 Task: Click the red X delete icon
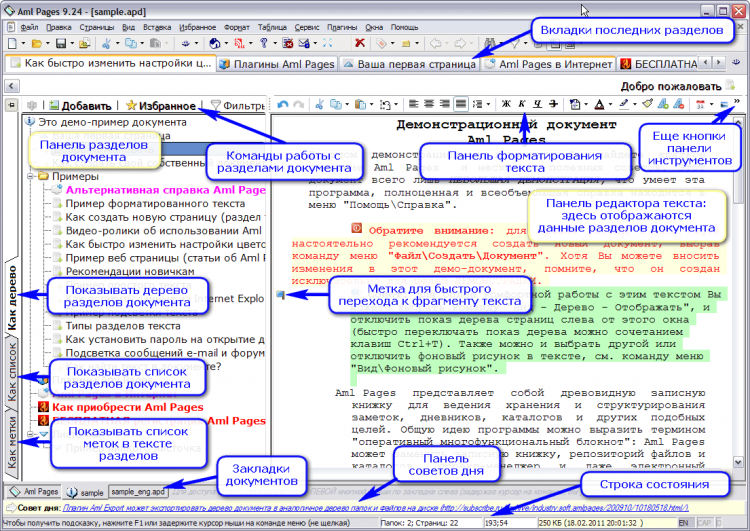pyautogui.click(x=361, y=44)
